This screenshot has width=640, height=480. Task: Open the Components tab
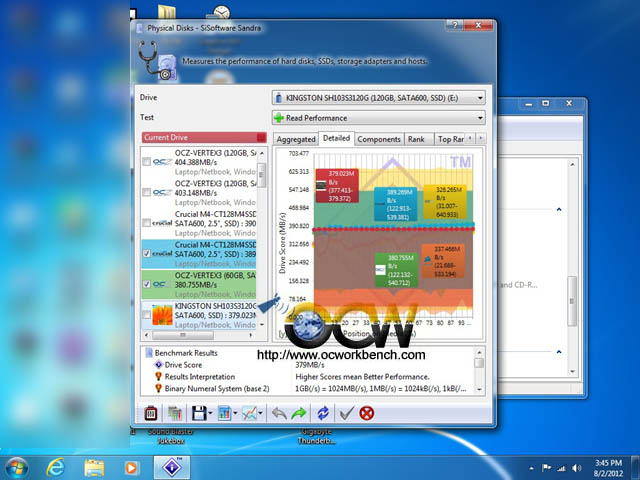tap(379, 139)
